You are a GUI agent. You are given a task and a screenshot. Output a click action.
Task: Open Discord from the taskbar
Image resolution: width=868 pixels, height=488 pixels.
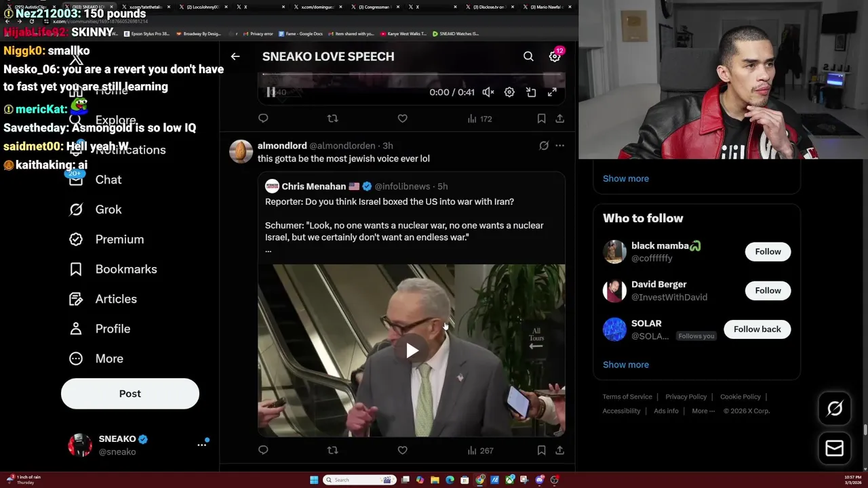(x=540, y=480)
